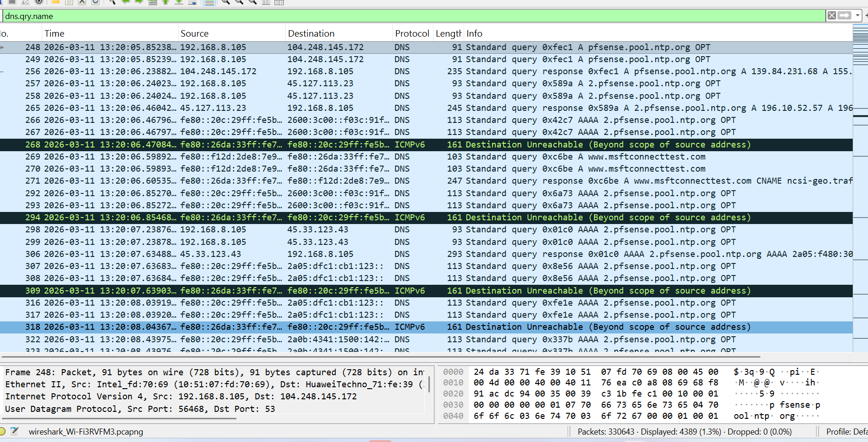Zoom in on the packet list
868x442 pixels.
coord(226,3)
